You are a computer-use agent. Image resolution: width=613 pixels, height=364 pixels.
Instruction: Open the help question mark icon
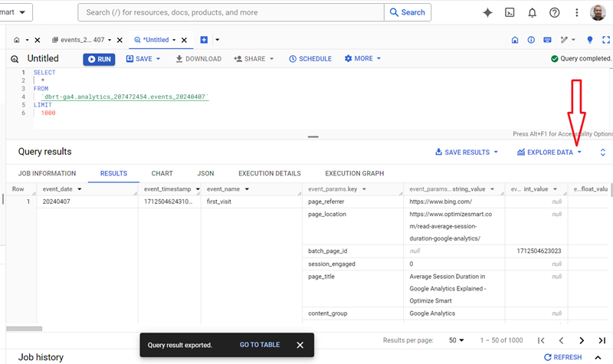[554, 12]
